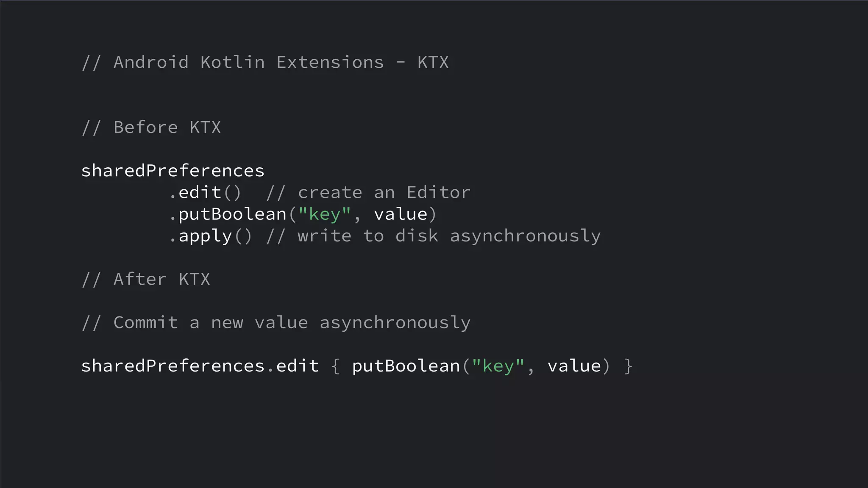868x488 pixels.
Task: Click the "// Before KTX" comment line
Action: point(151,128)
